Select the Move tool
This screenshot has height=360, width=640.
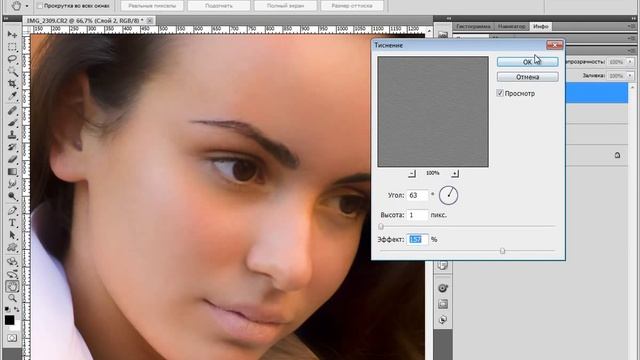pyautogui.click(x=12, y=34)
